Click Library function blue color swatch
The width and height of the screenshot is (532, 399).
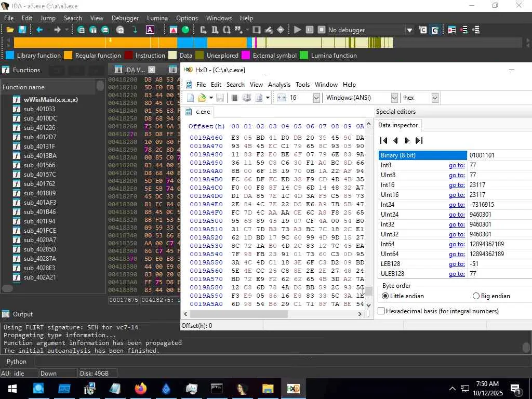coord(10,55)
